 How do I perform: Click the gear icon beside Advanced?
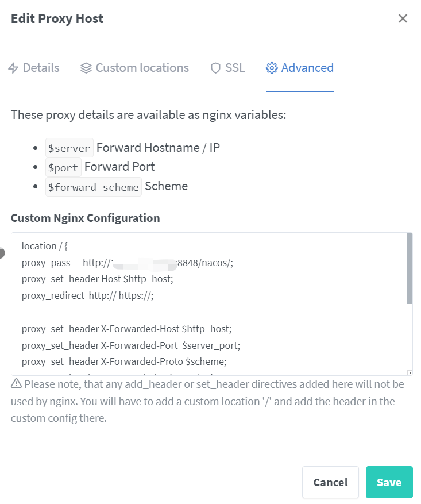(272, 68)
